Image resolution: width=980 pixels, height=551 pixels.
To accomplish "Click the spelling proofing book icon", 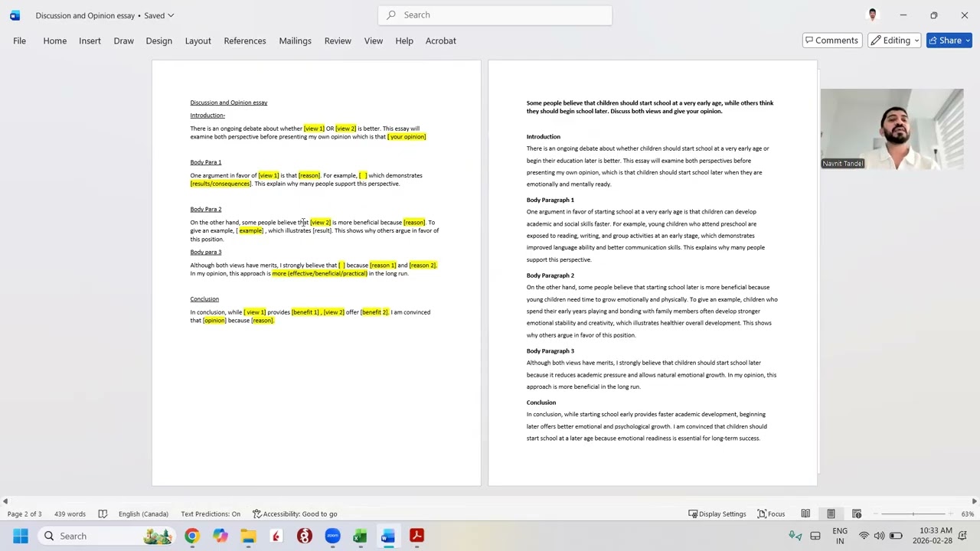I will tap(102, 514).
